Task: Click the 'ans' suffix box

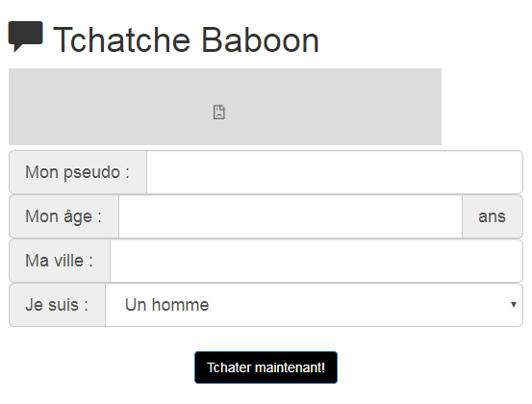Action: pyautogui.click(x=493, y=216)
